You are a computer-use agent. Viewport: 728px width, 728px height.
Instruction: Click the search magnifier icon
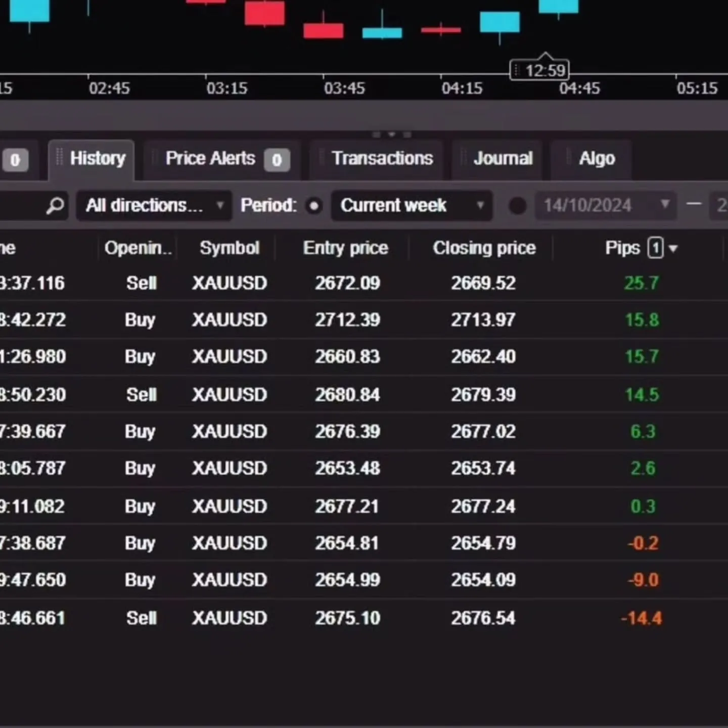(x=55, y=205)
